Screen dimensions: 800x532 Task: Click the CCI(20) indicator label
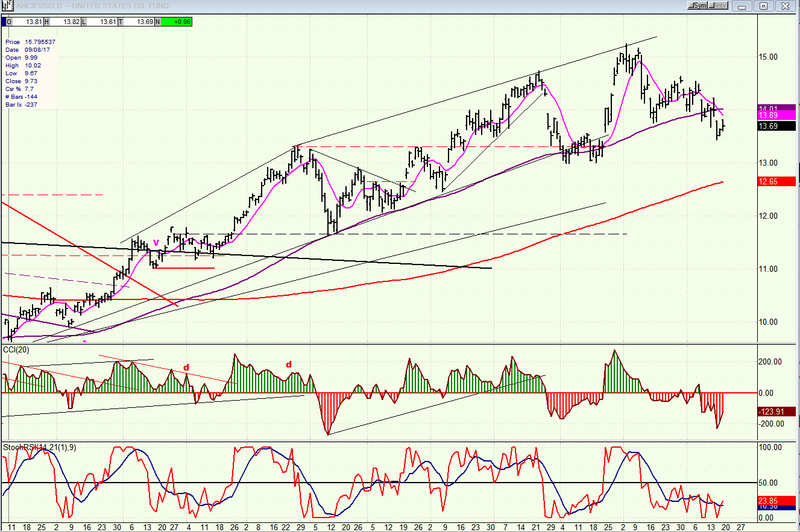[x=17, y=349]
